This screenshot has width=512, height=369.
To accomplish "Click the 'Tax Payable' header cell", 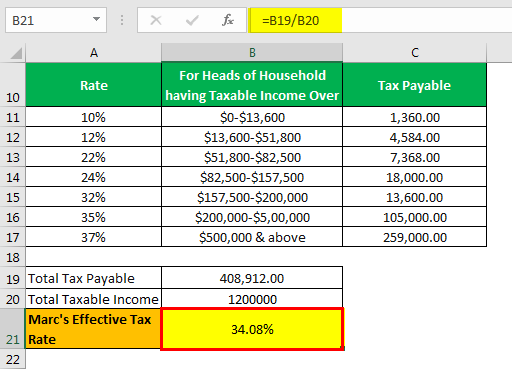I will click(x=415, y=85).
